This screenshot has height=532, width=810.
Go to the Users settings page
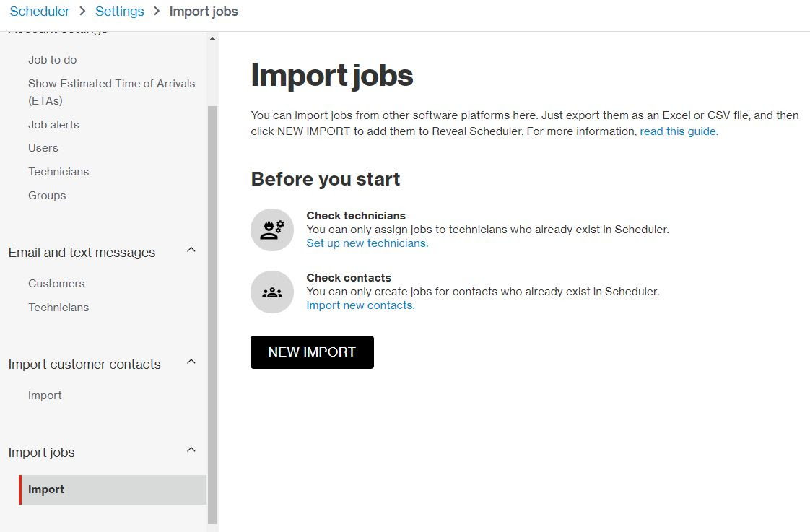43,148
